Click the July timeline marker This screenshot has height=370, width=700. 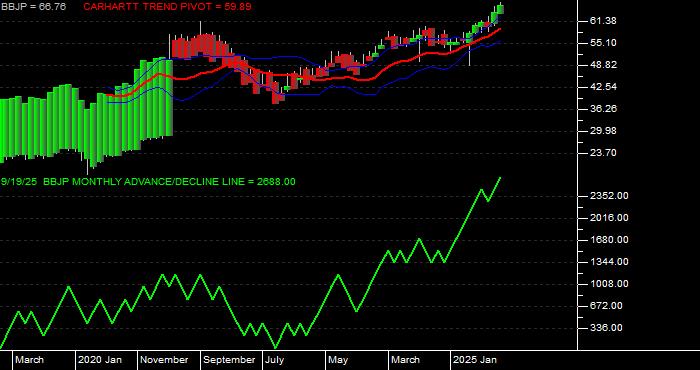coord(275,360)
